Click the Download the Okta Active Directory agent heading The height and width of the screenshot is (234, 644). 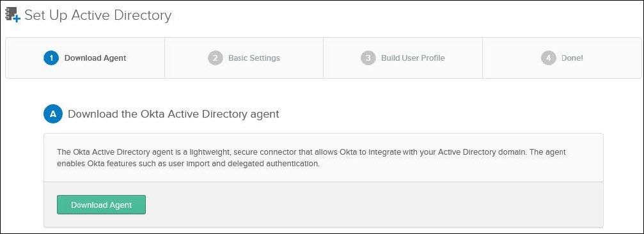173,114
